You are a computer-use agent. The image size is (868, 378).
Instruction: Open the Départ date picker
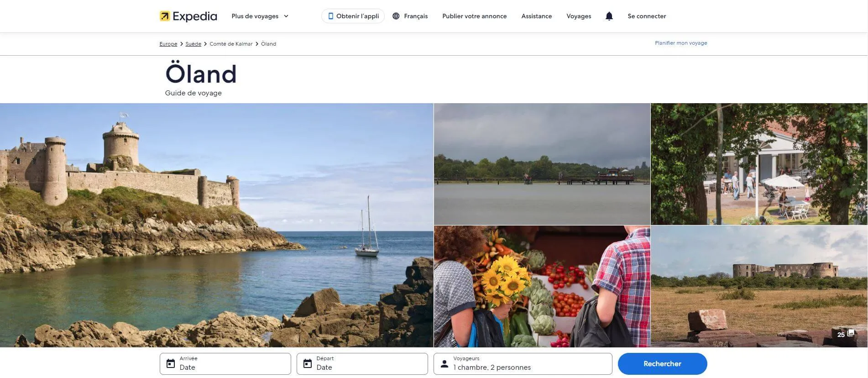point(362,364)
